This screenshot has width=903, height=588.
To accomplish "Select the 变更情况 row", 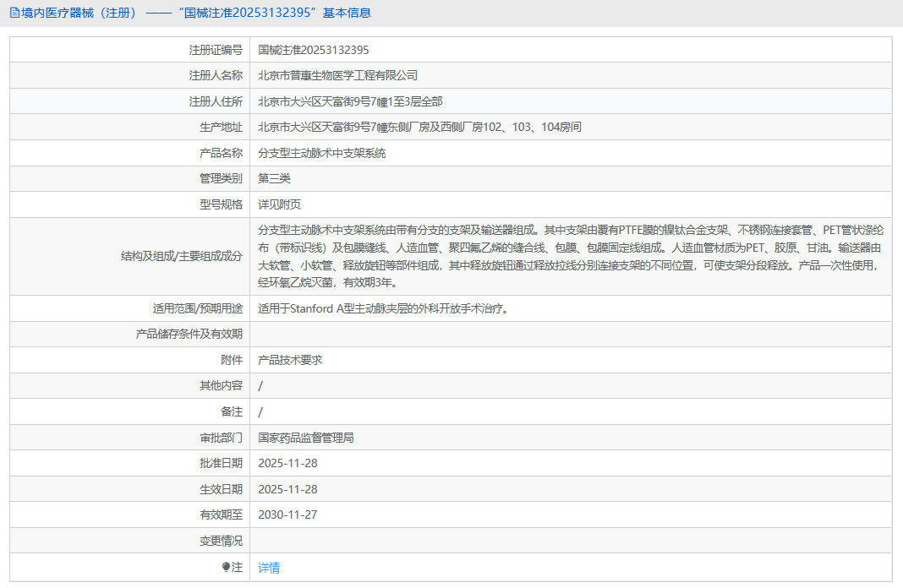I will pos(223,541).
